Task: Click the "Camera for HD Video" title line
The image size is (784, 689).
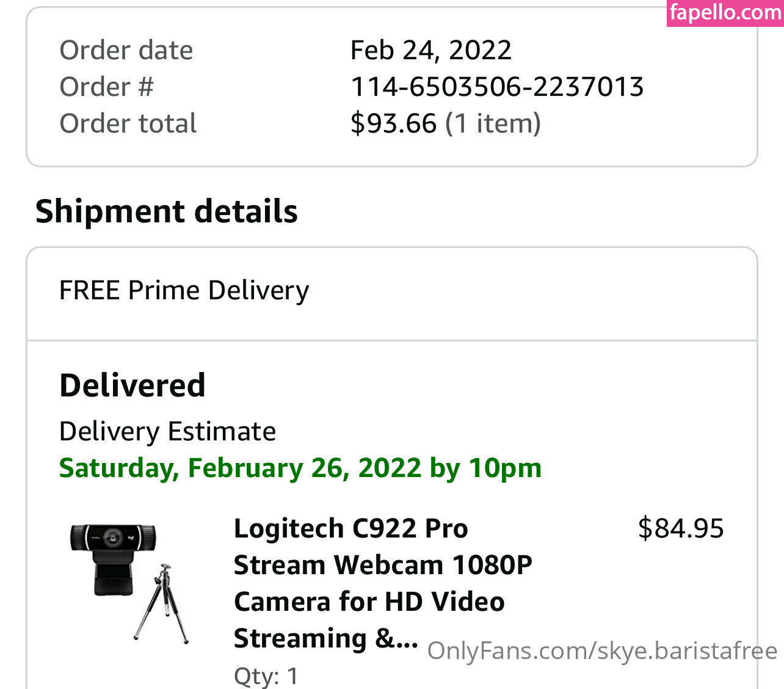Action: pyautogui.click(x=369, y=602)
